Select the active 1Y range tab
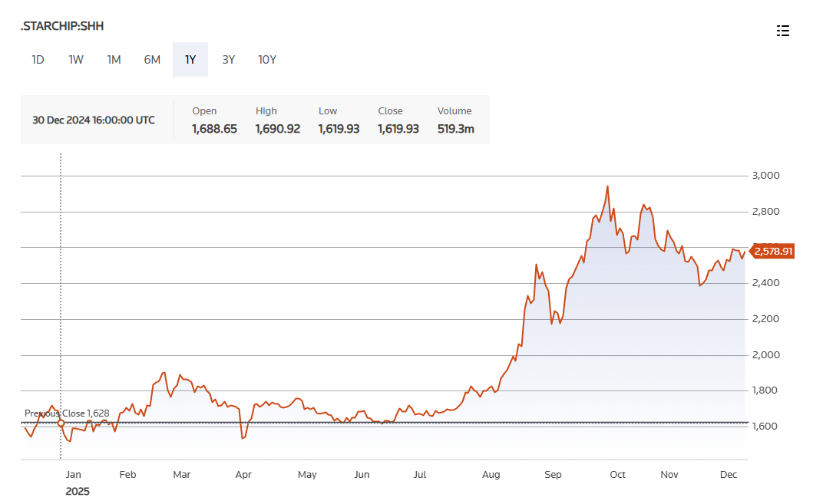This screenshot has height=504, width=813. tap(190, 60)
